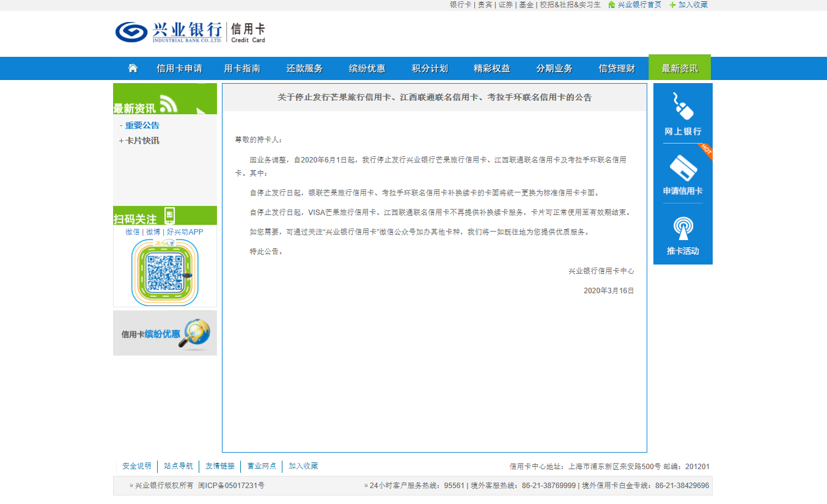Click top 基金 link
Image resolution: width=827 pixels, height=504 pixels.
point(526,4)
